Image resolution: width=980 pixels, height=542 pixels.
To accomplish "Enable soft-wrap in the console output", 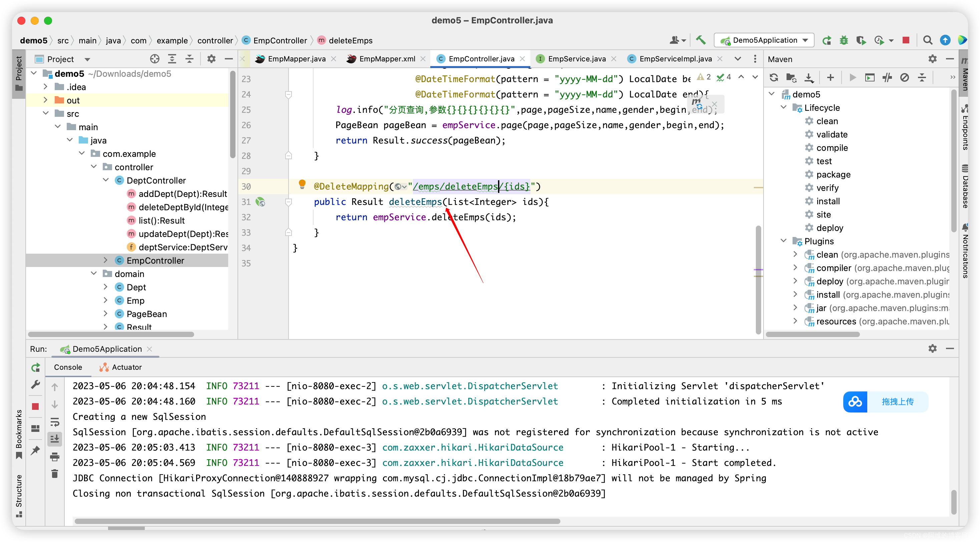I will pyautogui.click(x=55, y=422).
